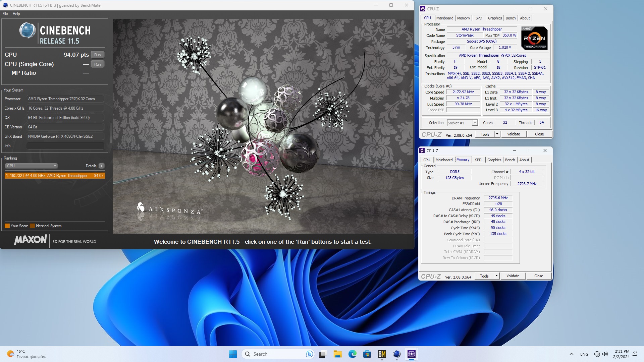Click the Ryzen Threadripper logo
Screen dimensions: 644x362
(x=535, y=38)
